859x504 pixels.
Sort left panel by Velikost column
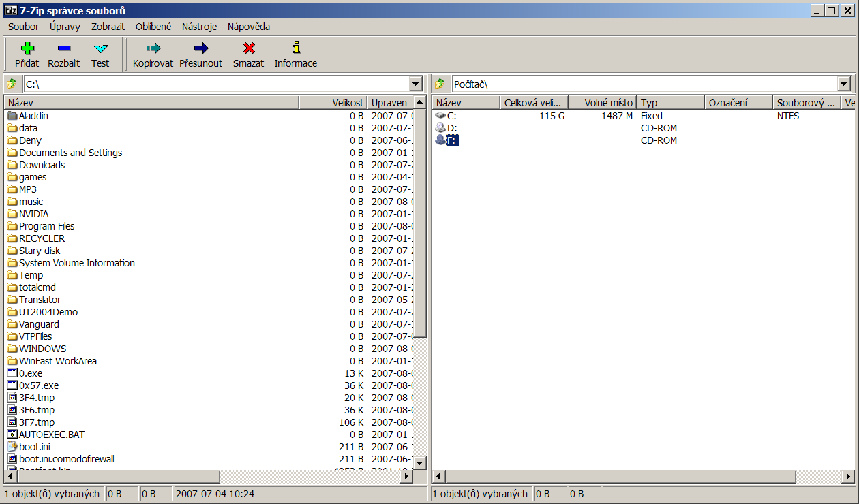click(x=333, y=103)
